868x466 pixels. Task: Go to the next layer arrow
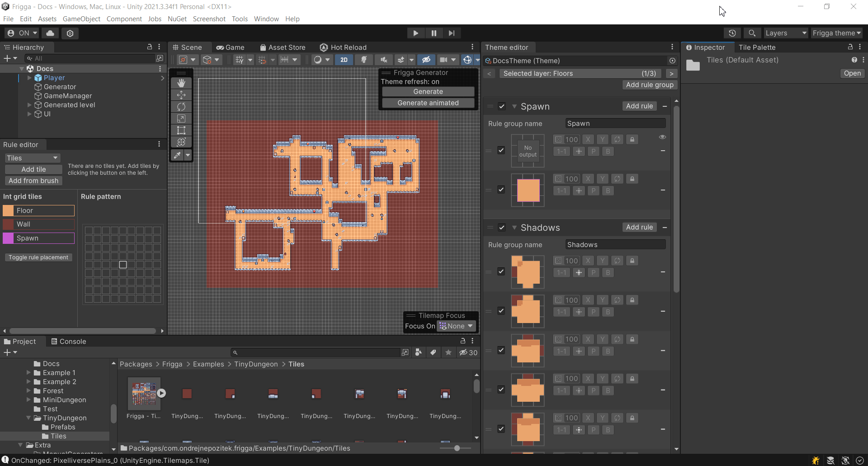(x=671, y=73)
